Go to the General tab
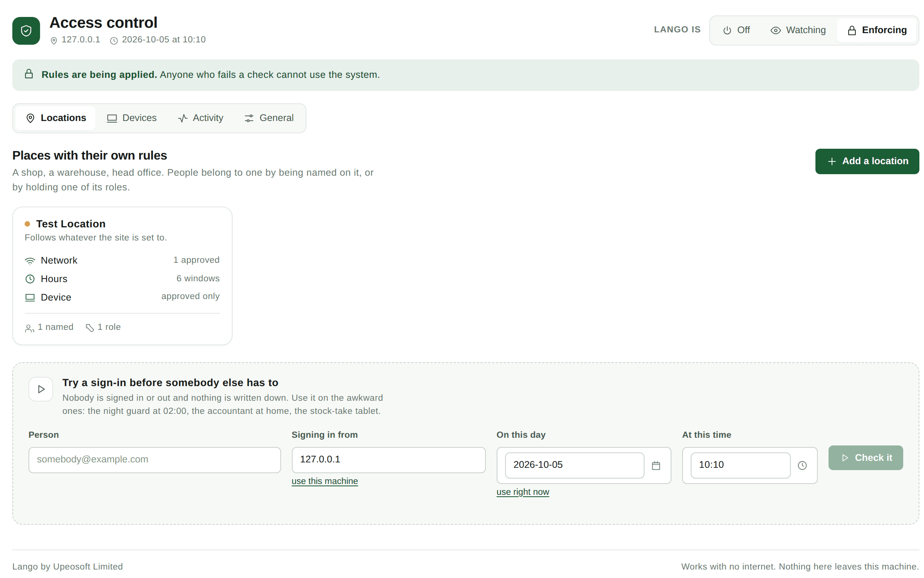The height and width of the screenshot is (578, 924). 269,118
